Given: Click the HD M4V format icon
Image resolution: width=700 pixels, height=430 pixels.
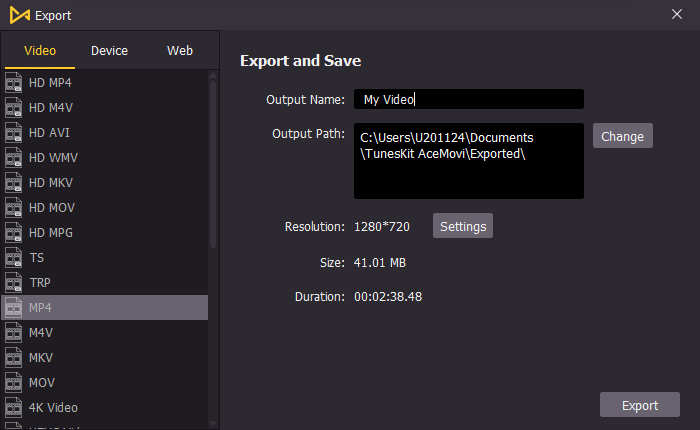Looking at the screenshot, I should 13,108.
